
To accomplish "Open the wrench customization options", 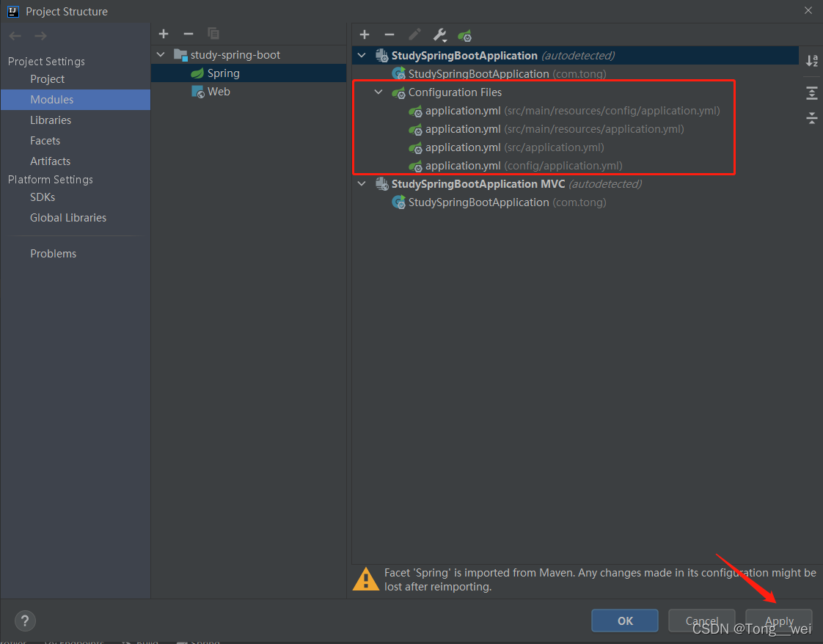I will tap(440, 35).
